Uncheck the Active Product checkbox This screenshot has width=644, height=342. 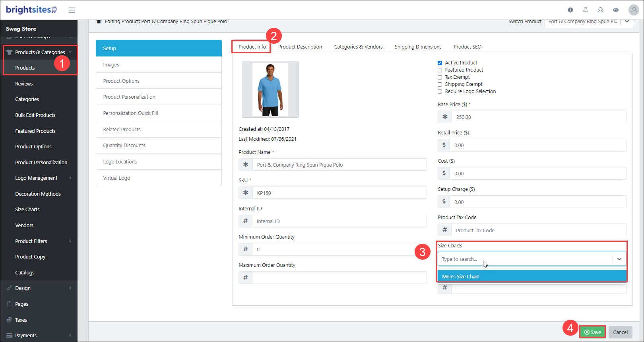click(x=440, y=63)
